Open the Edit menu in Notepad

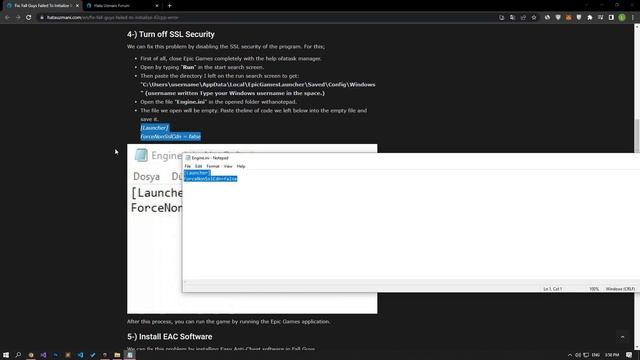coord(198,167)
